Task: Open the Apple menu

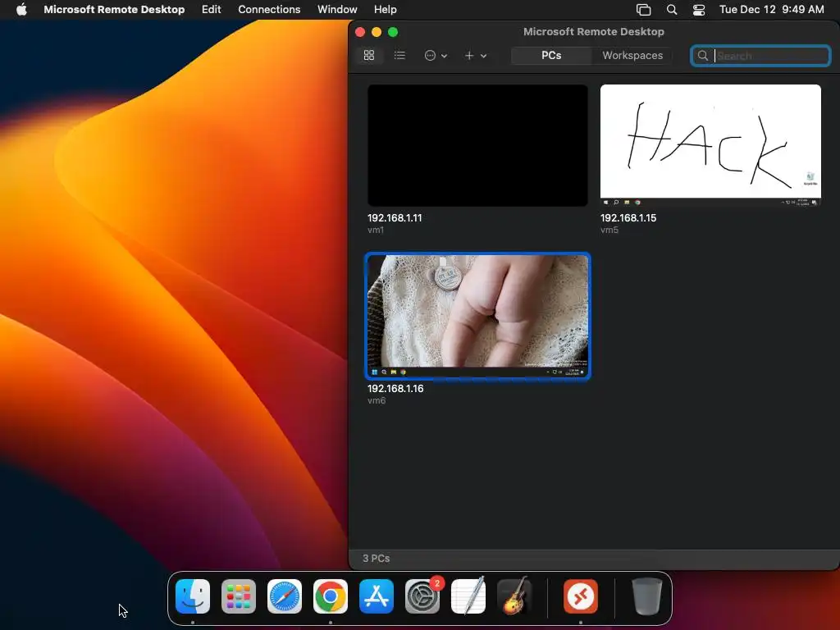Action: (21, 9)
